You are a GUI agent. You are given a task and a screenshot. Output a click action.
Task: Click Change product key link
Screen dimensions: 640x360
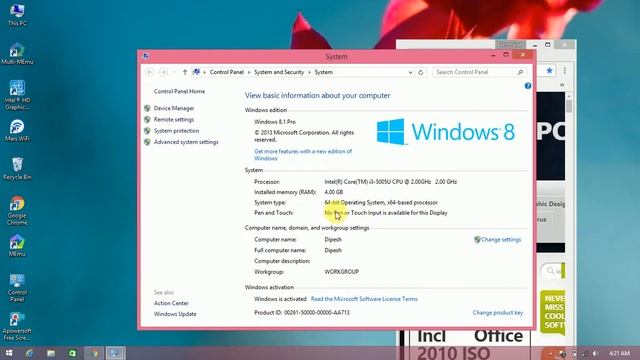(x=498, y=313)
